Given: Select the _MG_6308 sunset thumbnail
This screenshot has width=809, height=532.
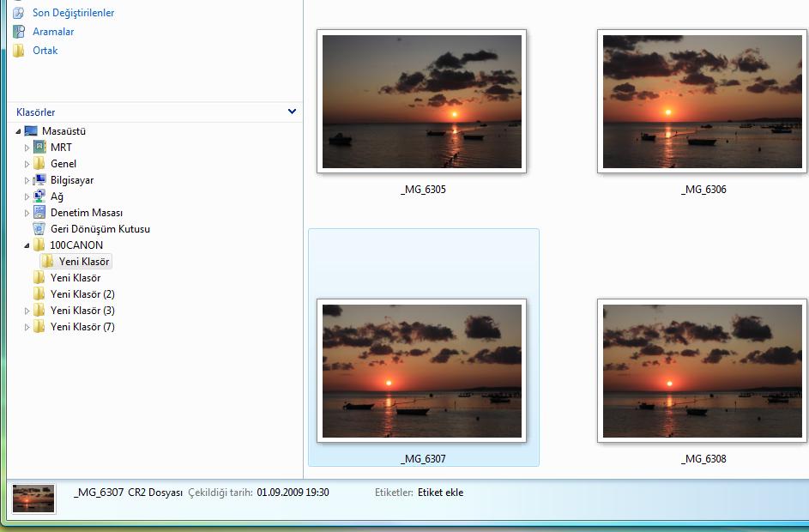Looking at the screenshot, I should (x=703, y=371).
